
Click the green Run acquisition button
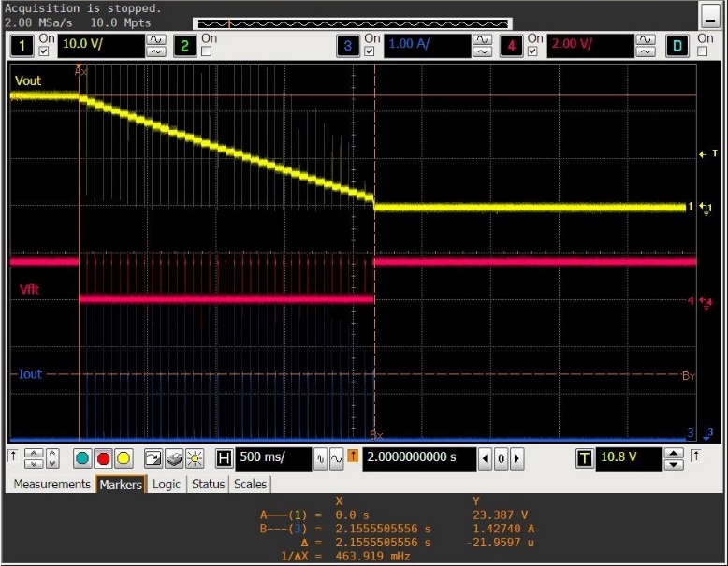pos(82,458)
